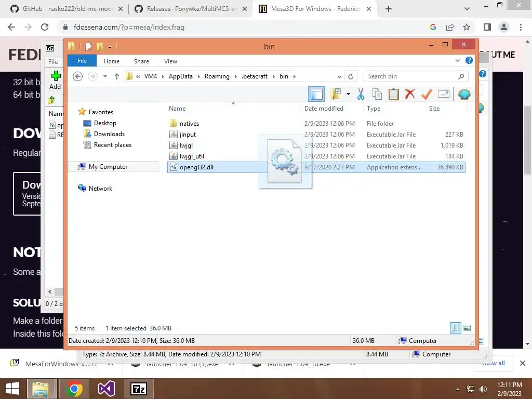Click Roaming in address breadcrumb

click(x=217, y=76)
